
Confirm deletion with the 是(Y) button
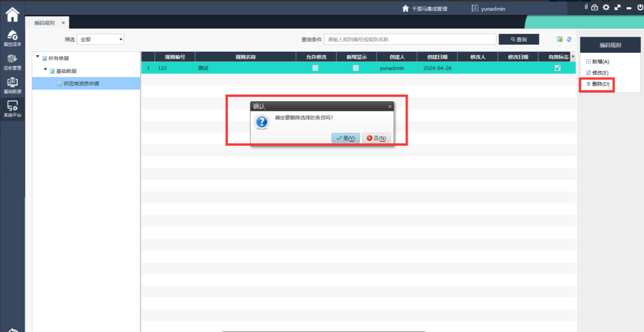pos(346,138)
